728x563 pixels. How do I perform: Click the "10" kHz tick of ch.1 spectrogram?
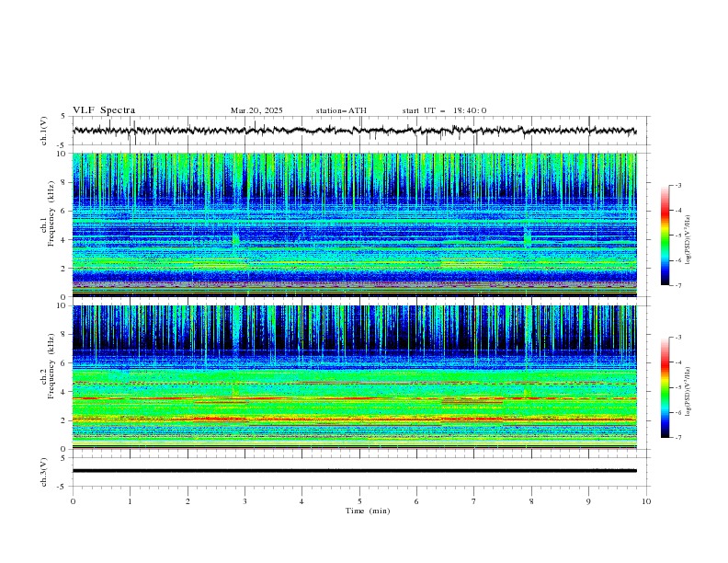tap(63, 154)
